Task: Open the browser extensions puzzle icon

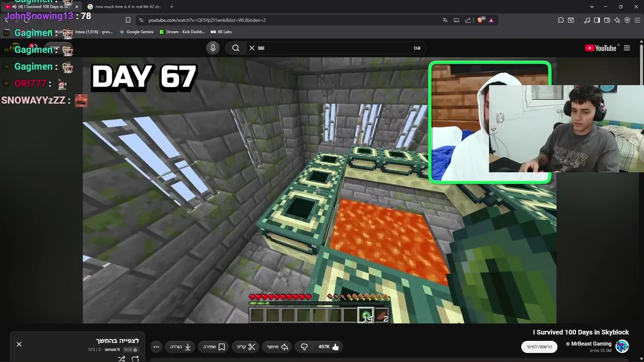Action: (x=560, y=20)
